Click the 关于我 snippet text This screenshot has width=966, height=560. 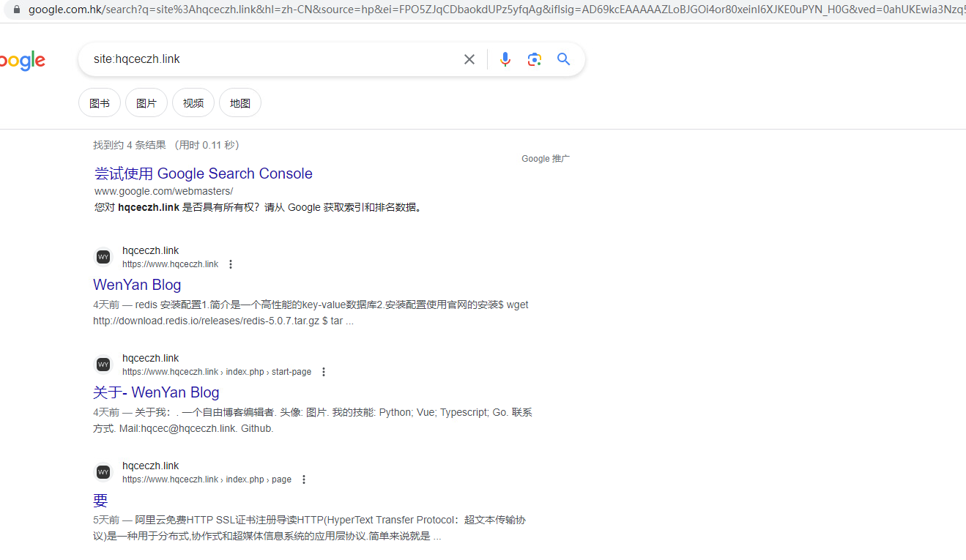coord(313,420)
